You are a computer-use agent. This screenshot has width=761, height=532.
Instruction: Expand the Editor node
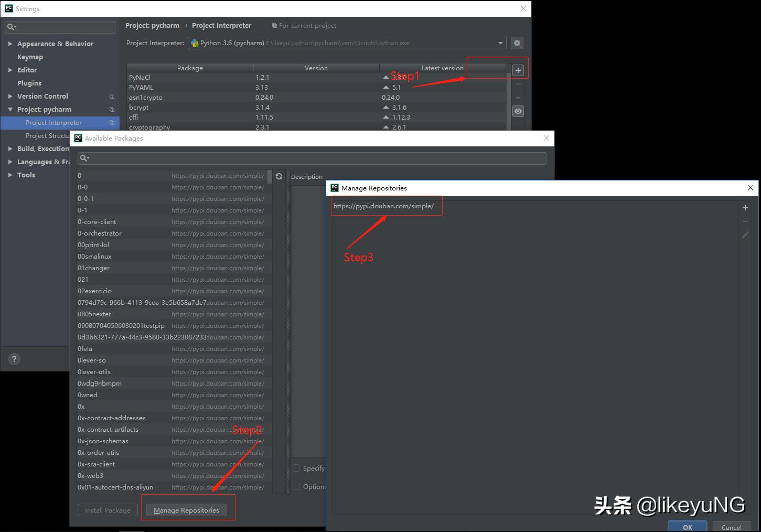click(10, 70)
